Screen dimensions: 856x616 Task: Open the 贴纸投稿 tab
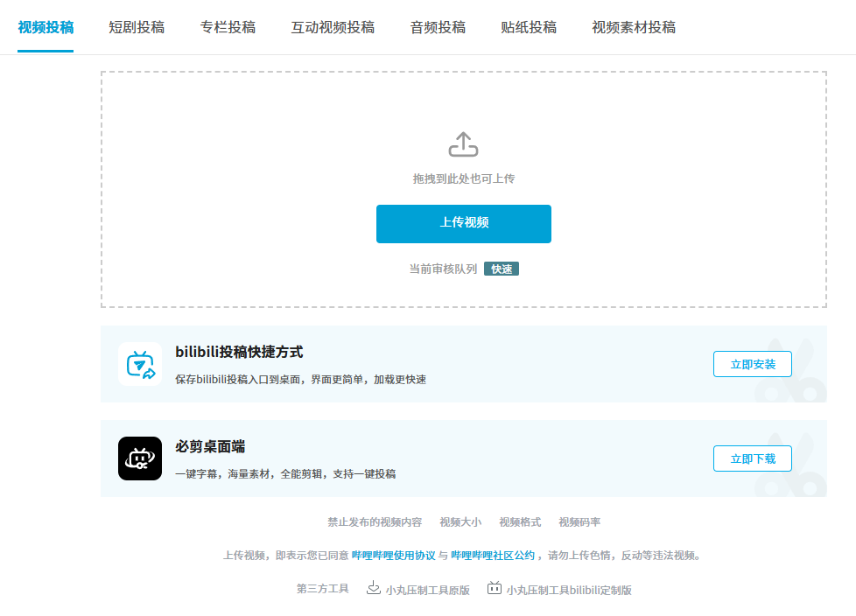point(529,27)
